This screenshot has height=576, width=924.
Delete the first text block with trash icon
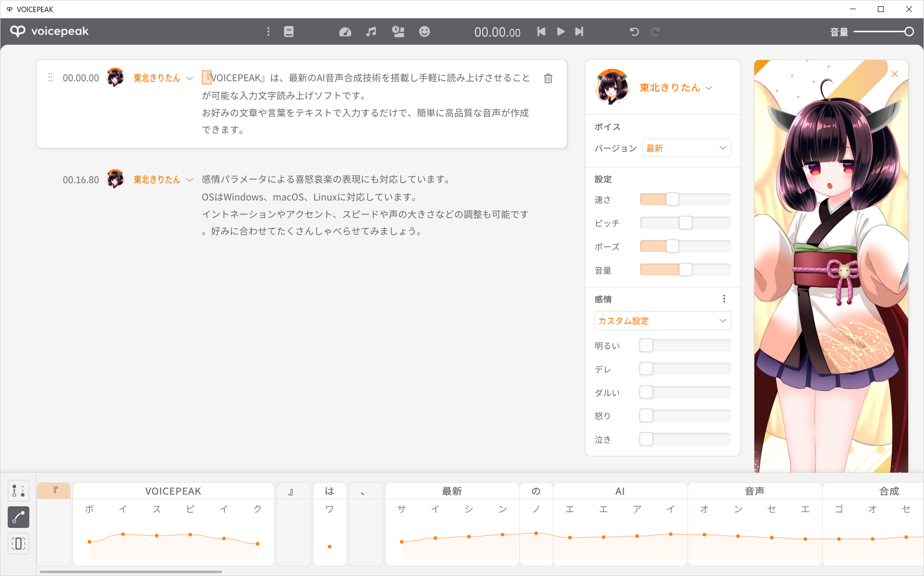[x=548, y=78]
